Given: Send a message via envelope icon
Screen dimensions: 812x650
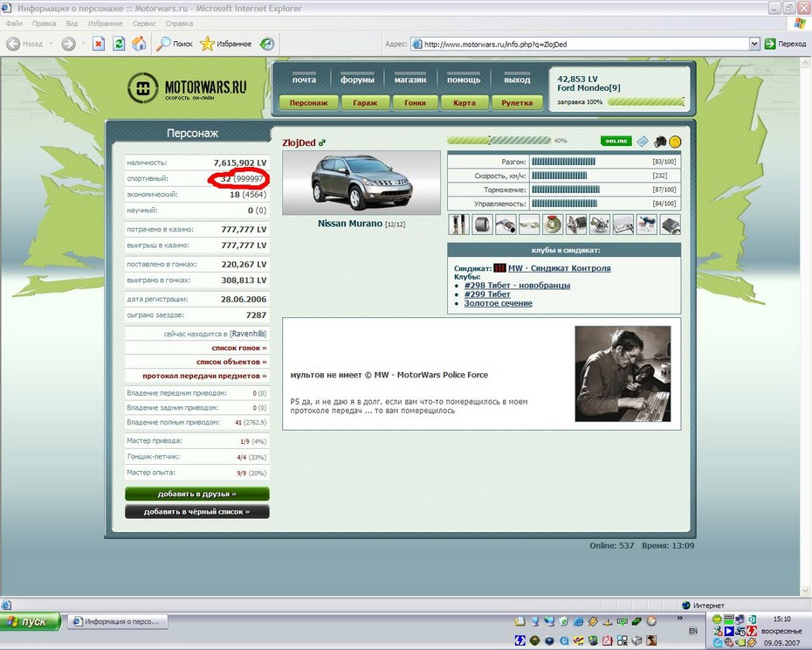Looking at the screenshot, I should coord(643,141).
